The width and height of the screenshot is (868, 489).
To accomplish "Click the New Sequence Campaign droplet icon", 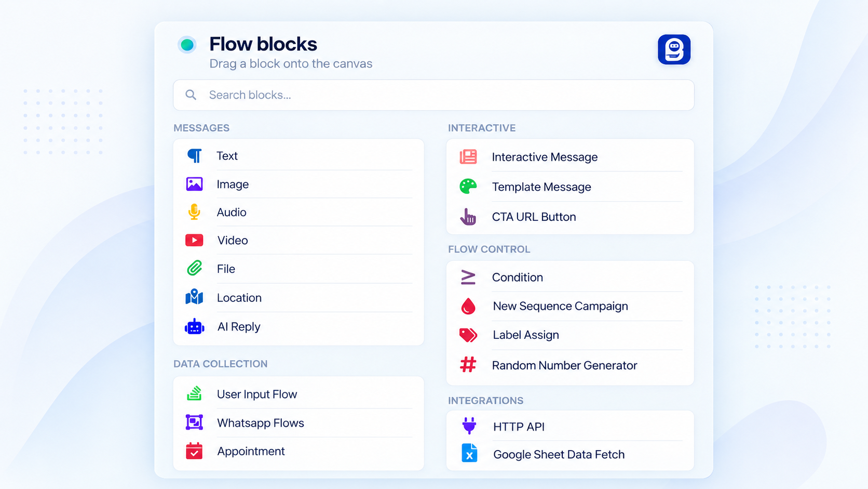I will [x=468, y=306].
